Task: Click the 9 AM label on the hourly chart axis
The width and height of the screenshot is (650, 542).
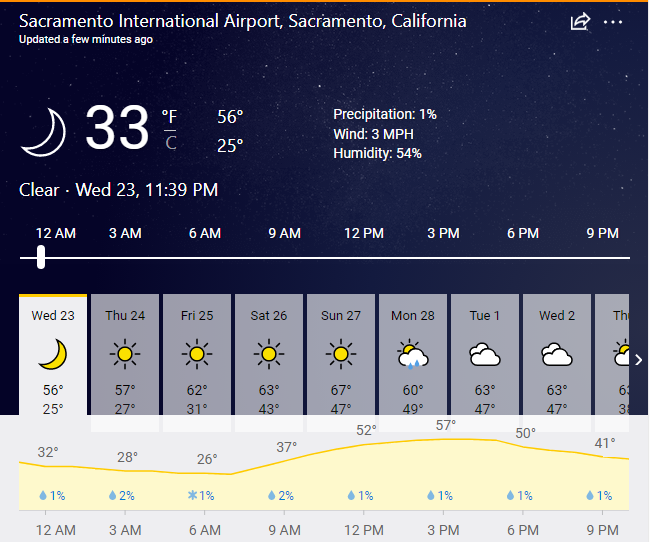Action: [x=285, y=529]
